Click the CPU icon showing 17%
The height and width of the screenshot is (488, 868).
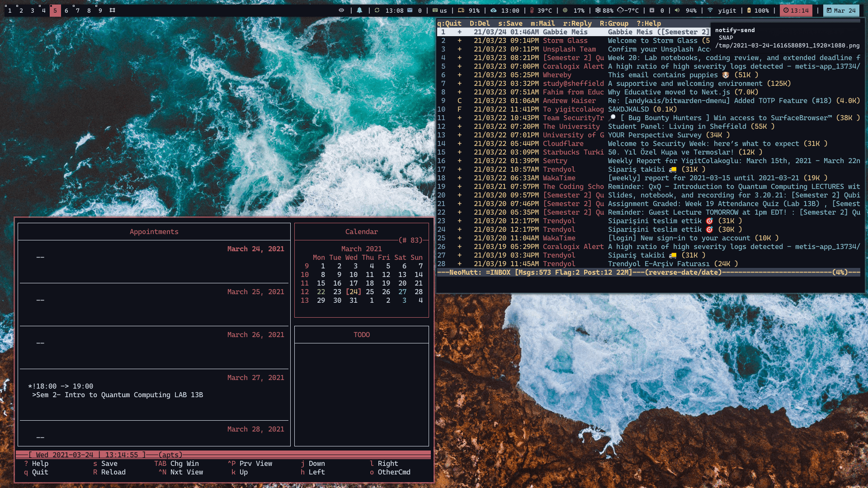tap(565, 10)
